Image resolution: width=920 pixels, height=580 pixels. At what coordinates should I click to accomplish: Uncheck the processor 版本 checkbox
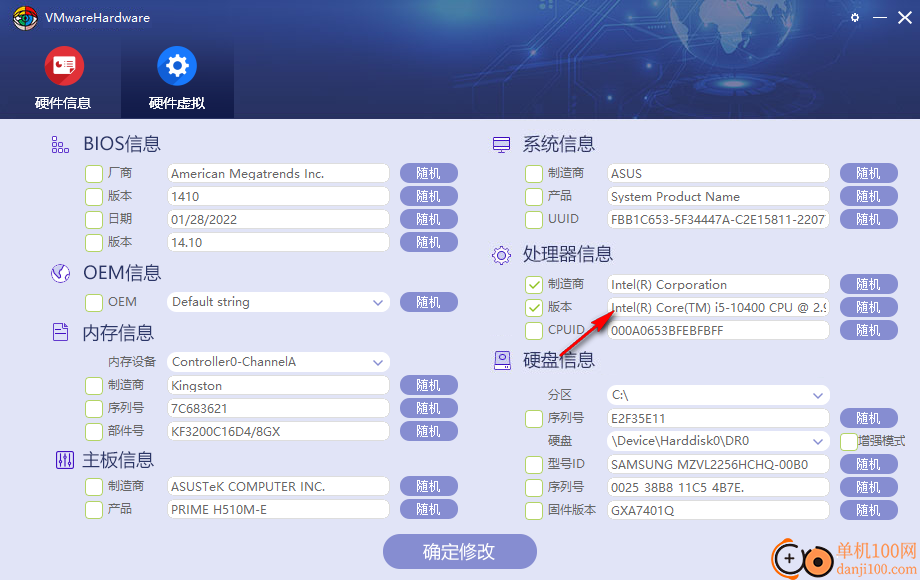[x=534, y=307]
